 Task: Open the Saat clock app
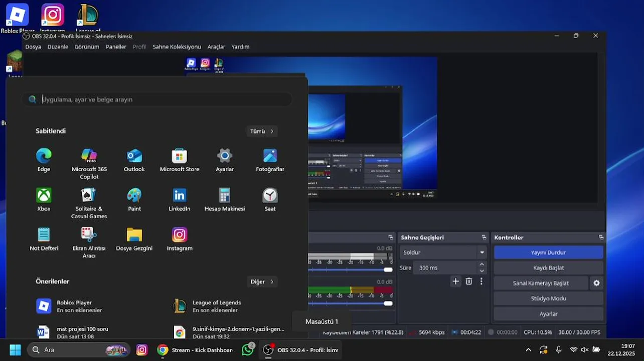tap(270, 200)
